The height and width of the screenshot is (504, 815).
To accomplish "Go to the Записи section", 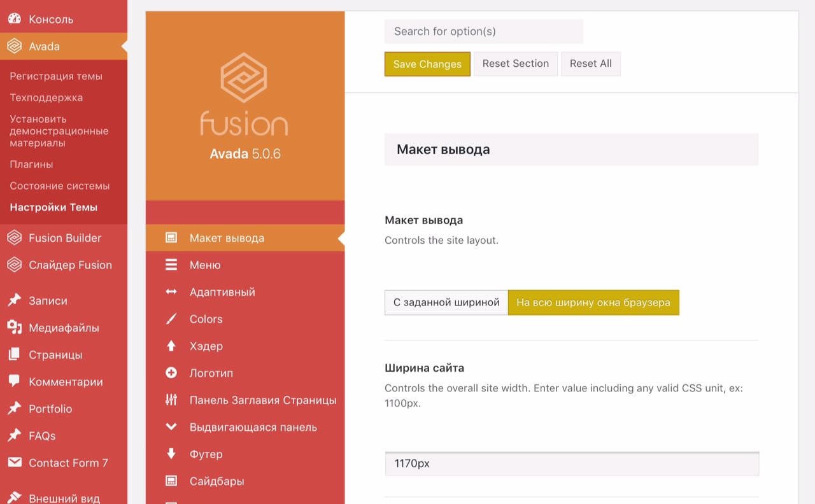I will pos(64,300).
